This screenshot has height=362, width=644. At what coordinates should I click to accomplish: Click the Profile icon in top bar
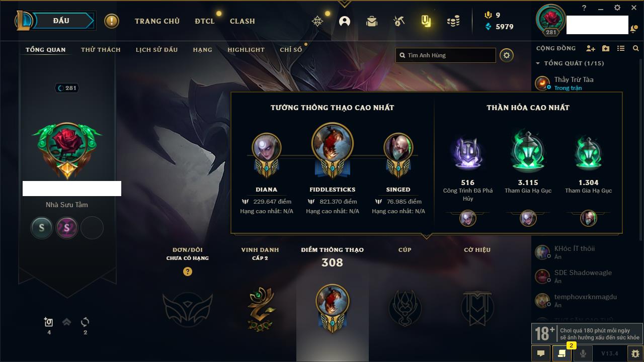click(x=345, y=21)
